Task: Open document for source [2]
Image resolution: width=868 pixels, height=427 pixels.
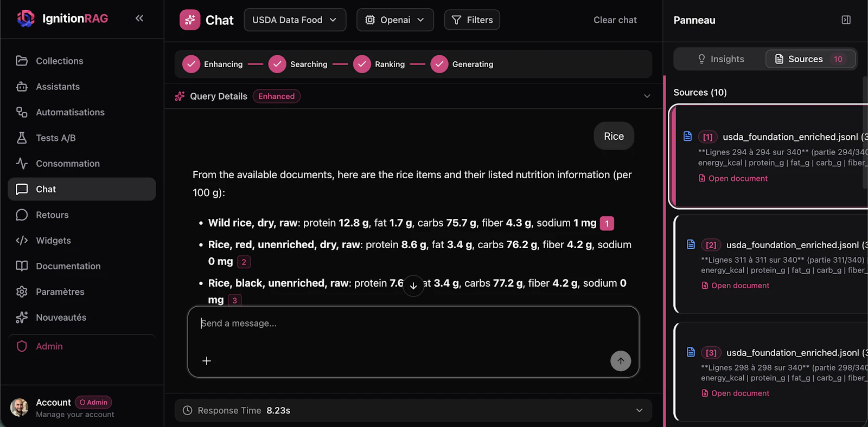Action: pos(735,286)
